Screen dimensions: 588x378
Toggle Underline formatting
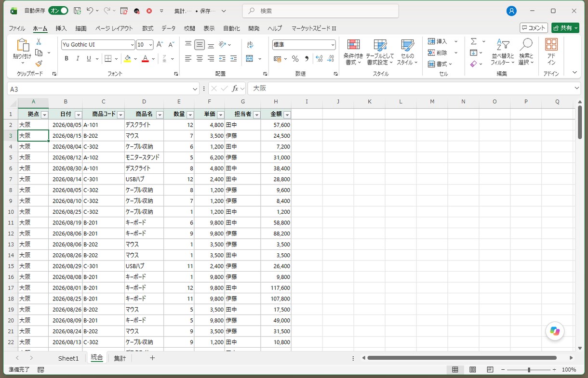pos(89,59)
